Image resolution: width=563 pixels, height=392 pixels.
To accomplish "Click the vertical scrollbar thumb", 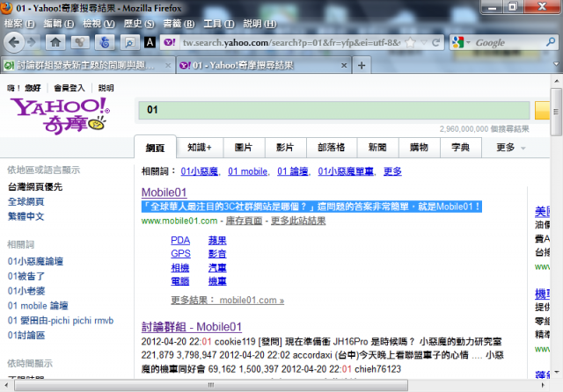I will (x=556, y=112).
